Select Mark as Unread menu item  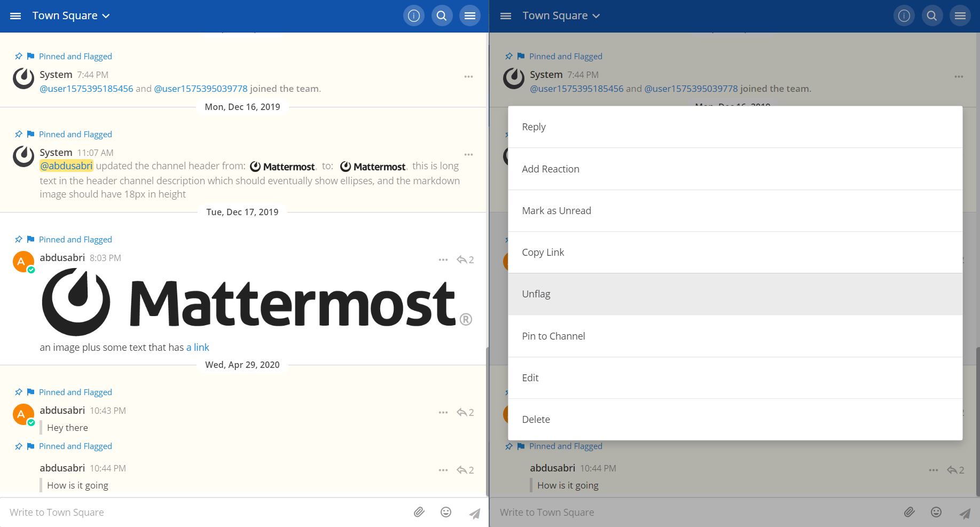[x=735, y=211]
